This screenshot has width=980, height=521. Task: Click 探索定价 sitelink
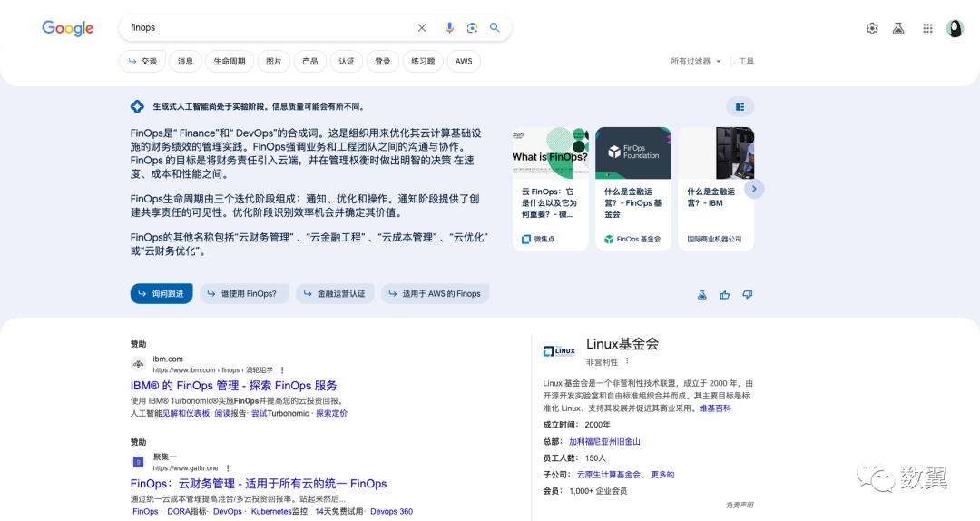tap(332, 413)
